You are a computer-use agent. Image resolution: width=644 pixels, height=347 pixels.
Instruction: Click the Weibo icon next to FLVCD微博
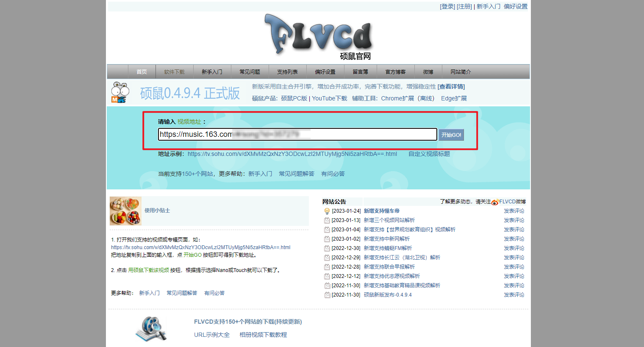pyautogui.click(x=495, y=202)
